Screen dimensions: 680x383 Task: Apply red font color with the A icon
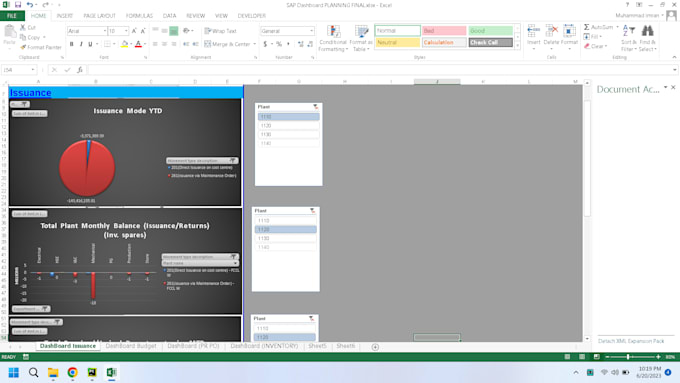tap(138, 44)
